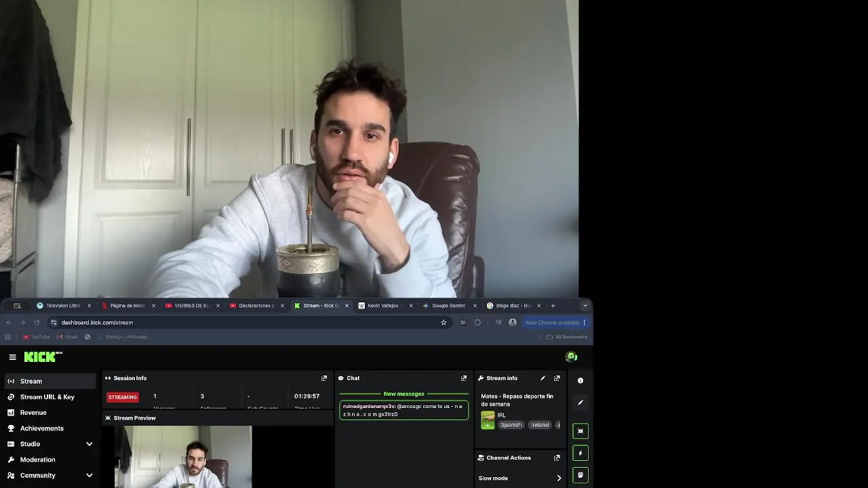Screen dimensions: 868x488
Task: Click New Chrome available update button
Action: click(x=555, y=323)
